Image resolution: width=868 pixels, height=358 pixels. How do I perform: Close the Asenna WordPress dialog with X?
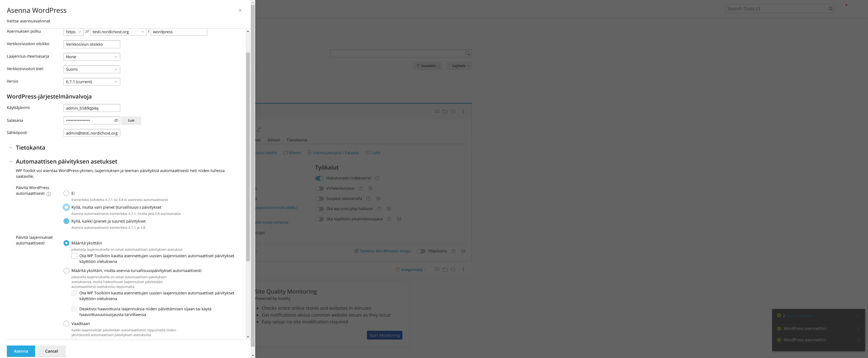pos(240,10)
